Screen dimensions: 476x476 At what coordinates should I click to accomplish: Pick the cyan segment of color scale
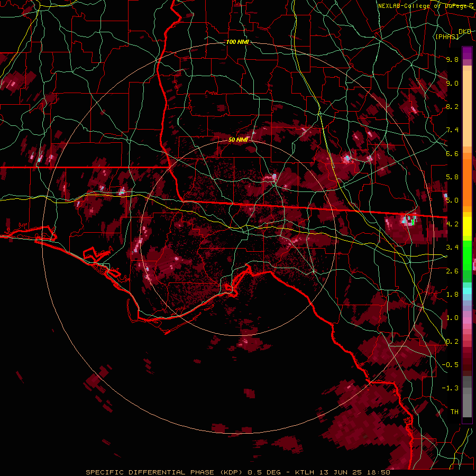[x=467, y=291]
